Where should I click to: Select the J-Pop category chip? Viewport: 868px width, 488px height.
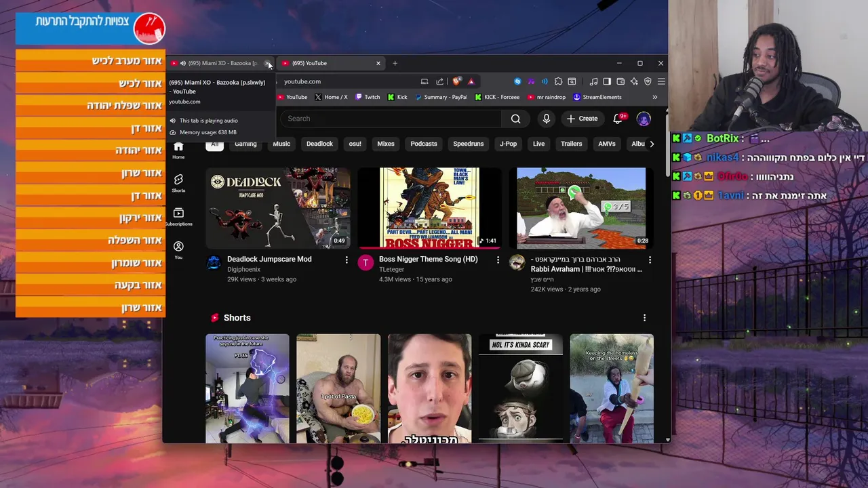click(508, 144)
